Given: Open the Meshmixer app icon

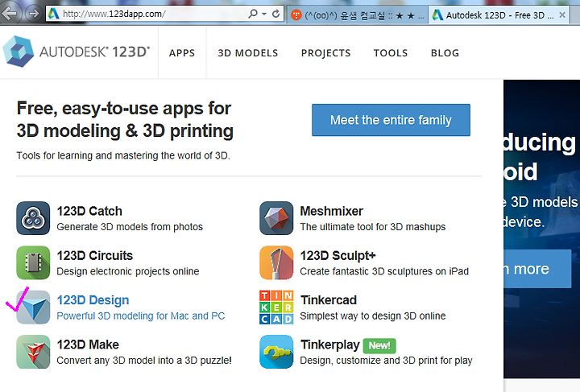Looking at the screenshot, I should click(276, 218).
